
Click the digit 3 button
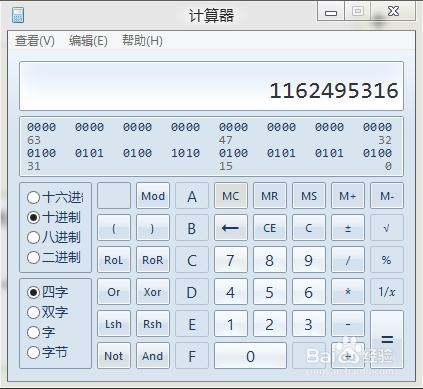[309, 324]
